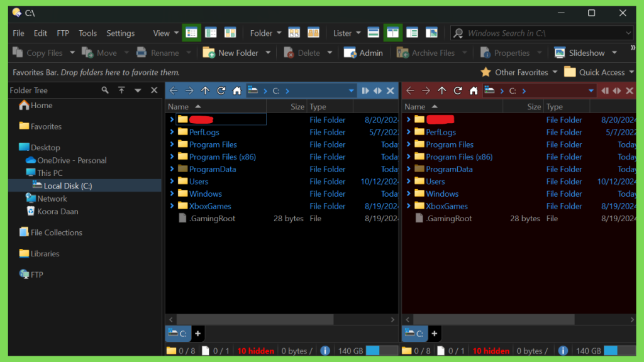Image resolution: width=644 pixels, height=362 pixels.
Task: Click the Move button
Action: [100, 53]
